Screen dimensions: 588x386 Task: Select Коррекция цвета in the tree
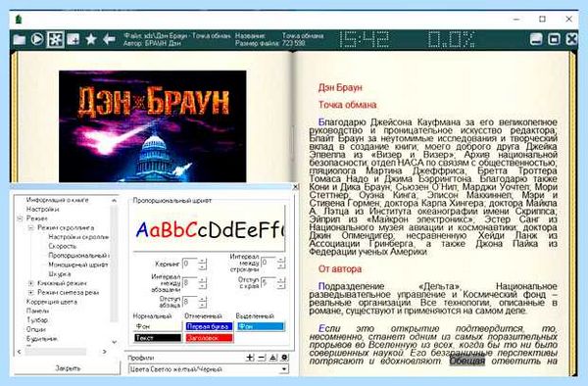tap(52, 302)
